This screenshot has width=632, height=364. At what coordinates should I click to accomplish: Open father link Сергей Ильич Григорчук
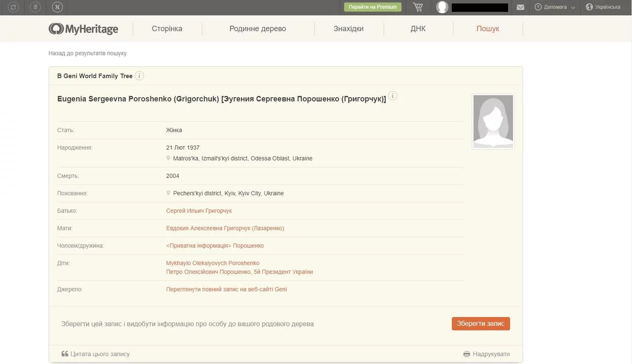(x=199, y=211)
